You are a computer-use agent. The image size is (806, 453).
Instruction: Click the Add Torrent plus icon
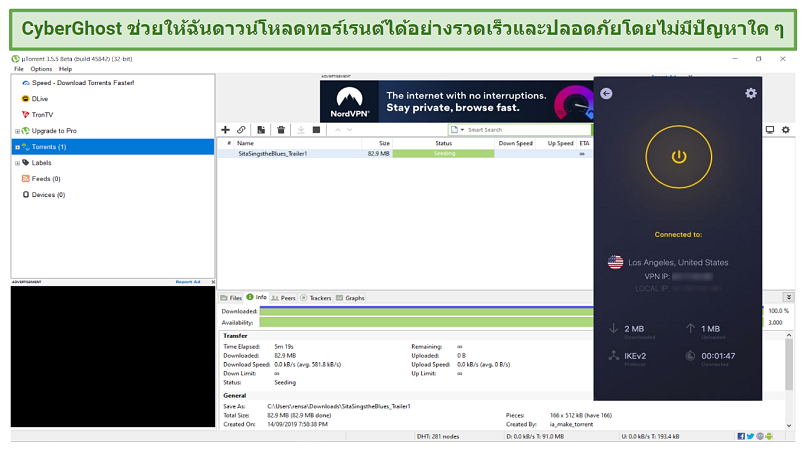225,130
